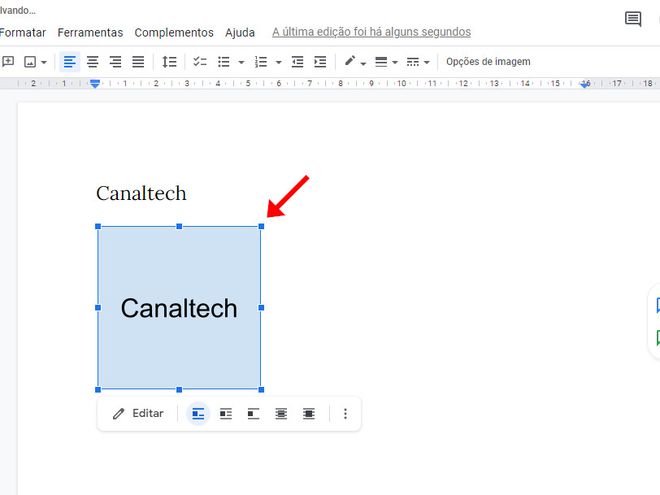The height and width of the screenshot is (495, 660).
Task: Click the add comment side button
Action: (x=657, y=305)
